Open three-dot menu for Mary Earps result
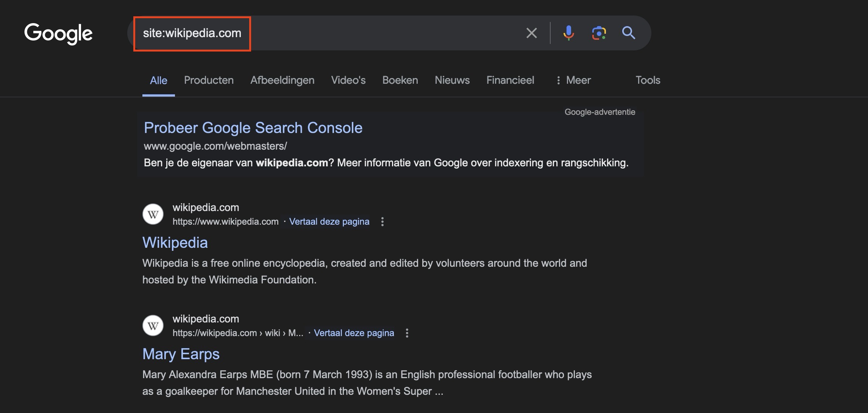 point(407,333)
